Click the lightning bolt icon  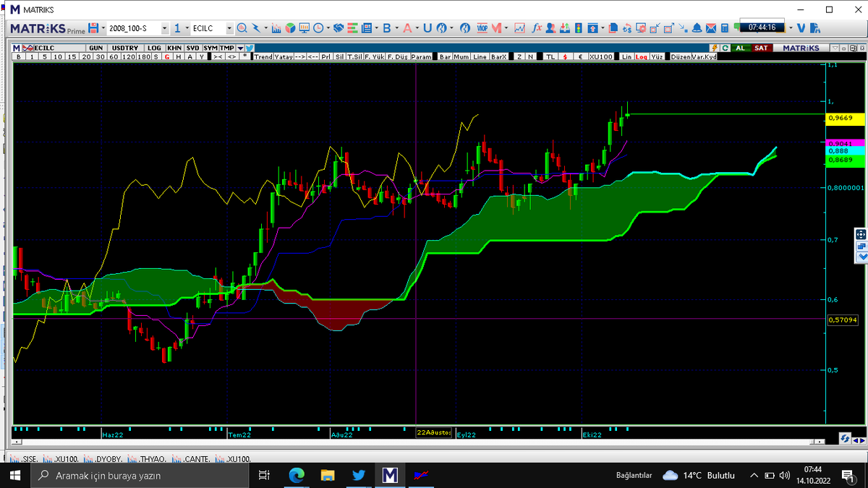(x=714, y=48)
